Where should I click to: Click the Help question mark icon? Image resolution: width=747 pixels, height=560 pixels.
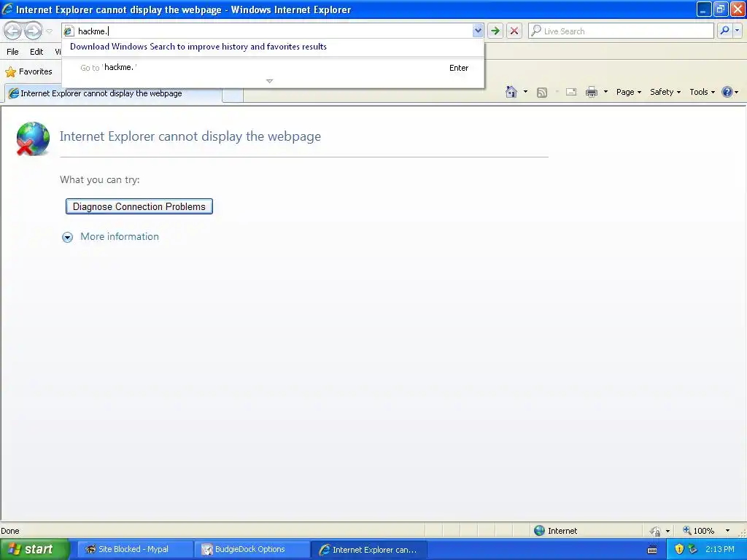coord(727,92)
